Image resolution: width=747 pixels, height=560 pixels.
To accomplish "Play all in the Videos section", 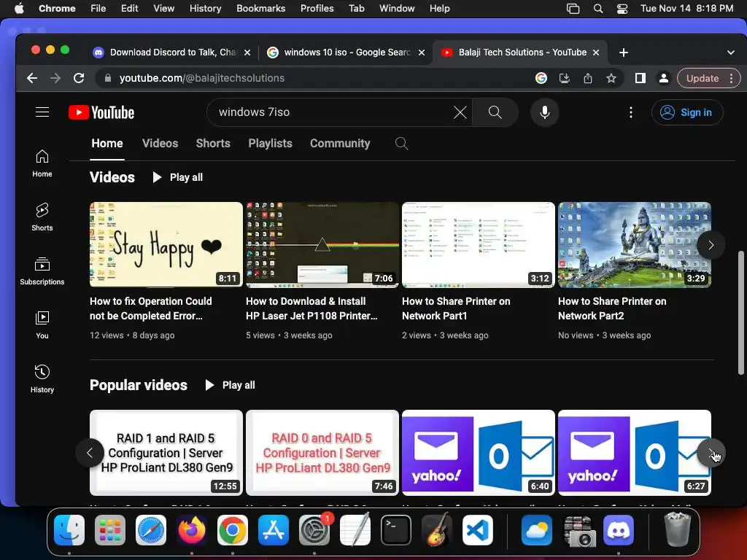I will (x=178, y=177).
